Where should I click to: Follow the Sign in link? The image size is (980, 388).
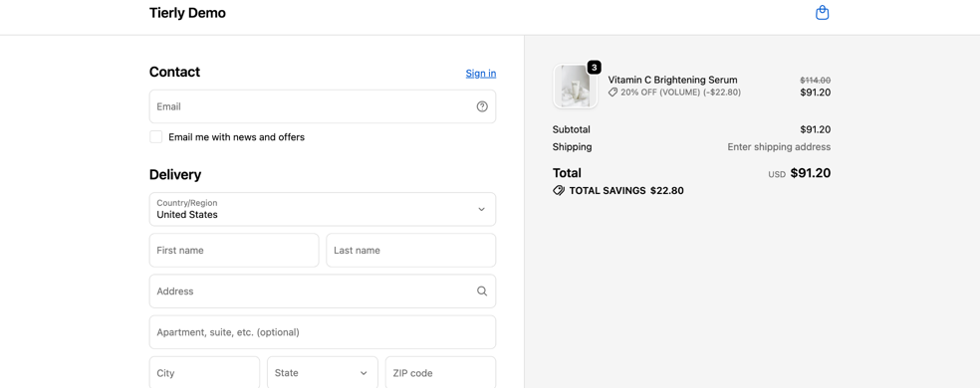point(481,73)
